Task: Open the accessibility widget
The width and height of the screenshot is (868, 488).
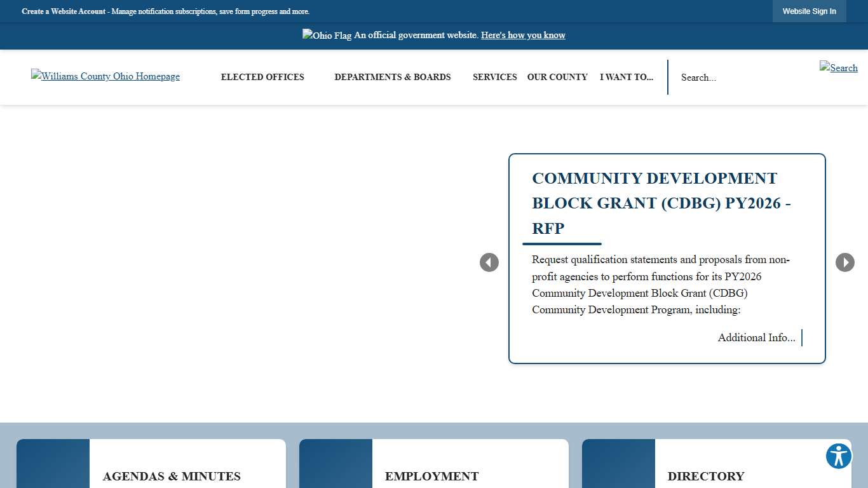Action: [838, 456]
